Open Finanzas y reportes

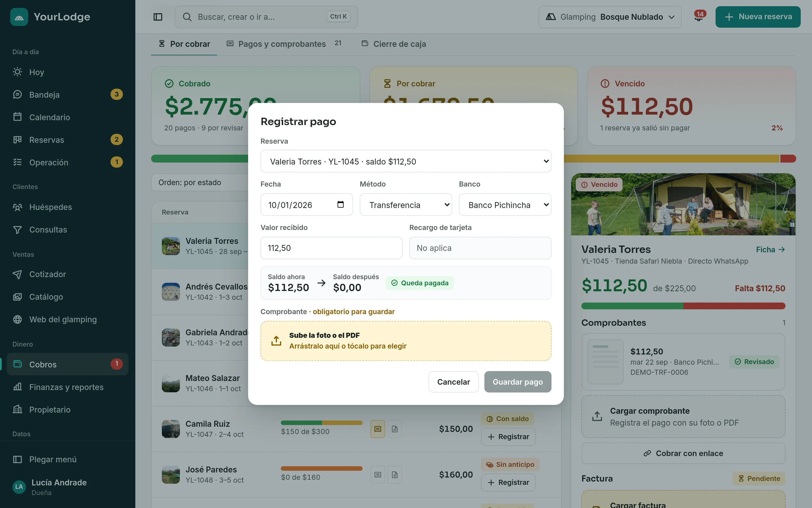pyautogui.click(x=67, y=387)
